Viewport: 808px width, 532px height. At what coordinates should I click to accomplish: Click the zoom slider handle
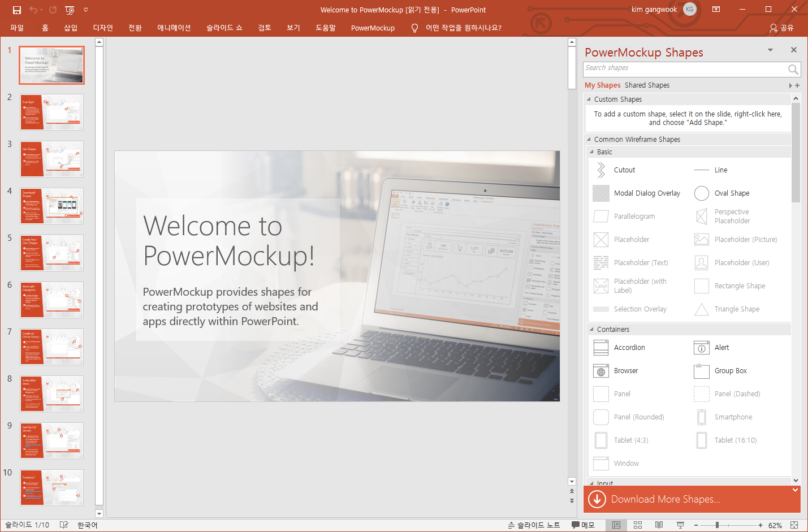(x=717, y=525)
